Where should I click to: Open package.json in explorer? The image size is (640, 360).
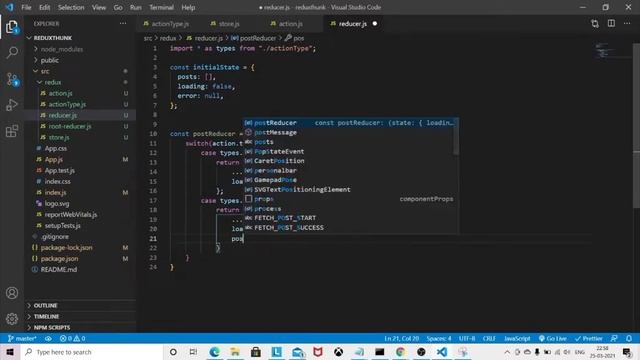59,258
